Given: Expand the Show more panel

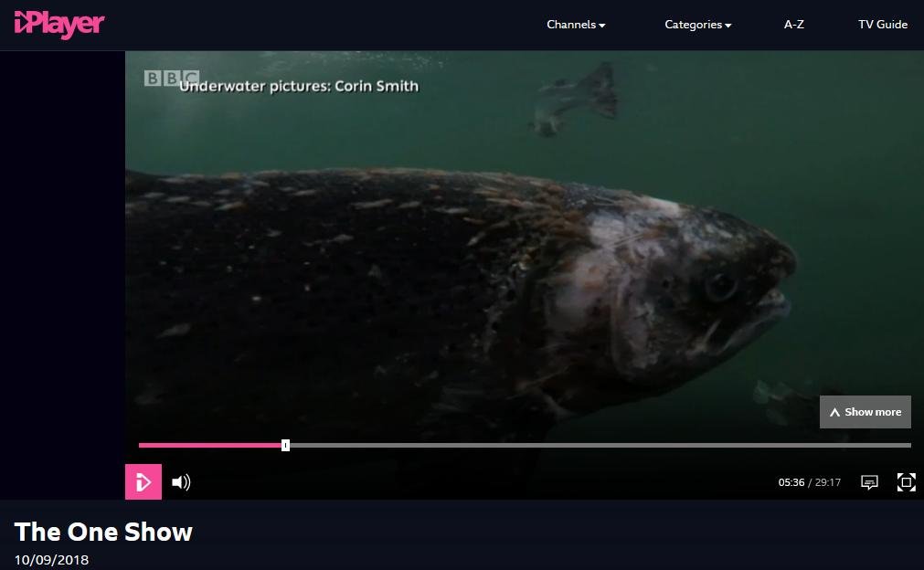Looking at the screenshot, I should point(865,411).
